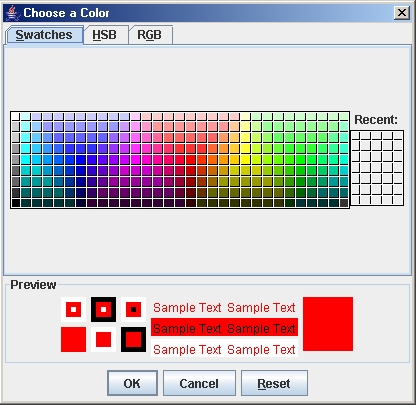
Task: Select the bright magenta swatch in the palette
Action: click(x=136, y=159)
